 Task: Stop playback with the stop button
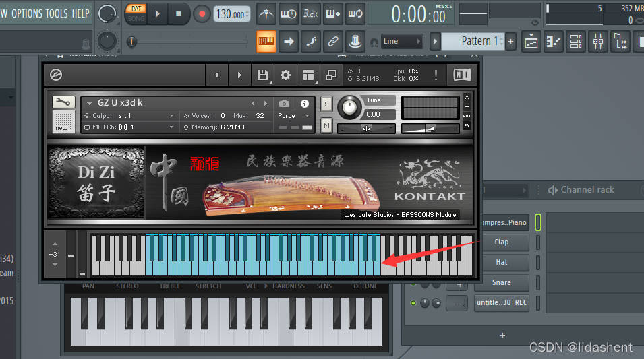(x=179, y=14)
